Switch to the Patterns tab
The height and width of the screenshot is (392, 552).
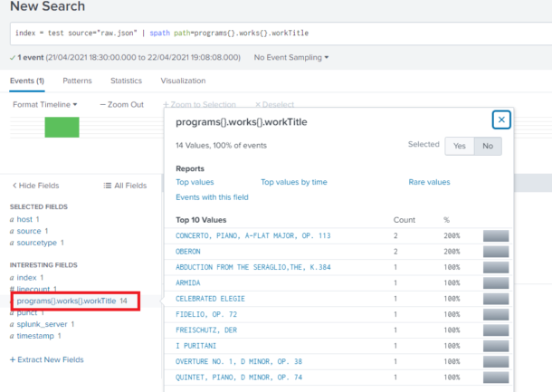pyautogui.click(x=77, y=81)
